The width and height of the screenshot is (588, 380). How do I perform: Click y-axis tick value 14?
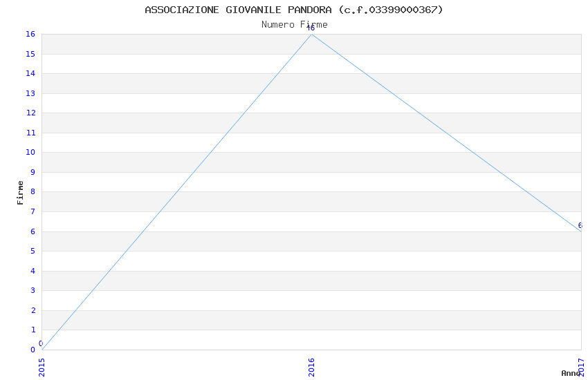[x=30, y=73]
